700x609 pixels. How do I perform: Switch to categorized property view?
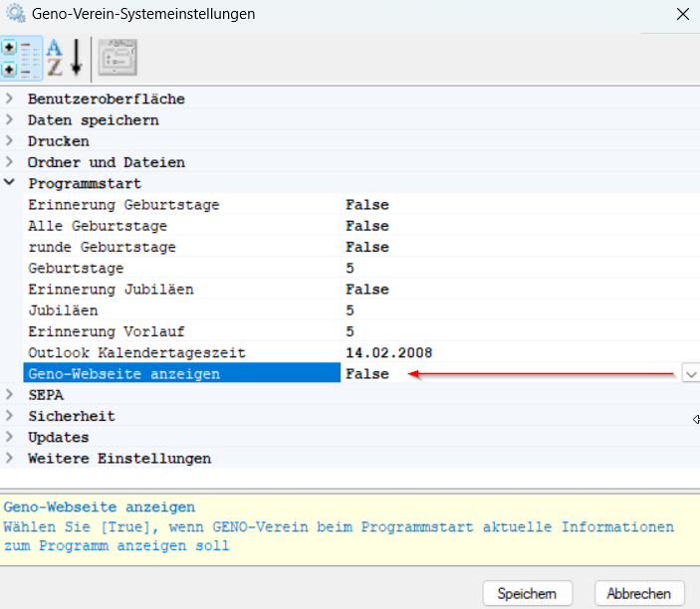(x=21, y=59)
